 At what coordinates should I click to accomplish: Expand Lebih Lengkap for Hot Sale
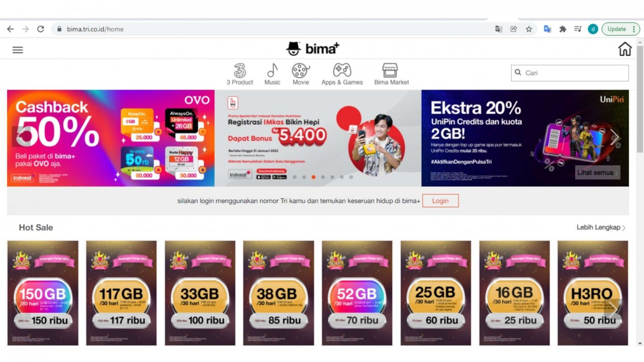(601, 228)
